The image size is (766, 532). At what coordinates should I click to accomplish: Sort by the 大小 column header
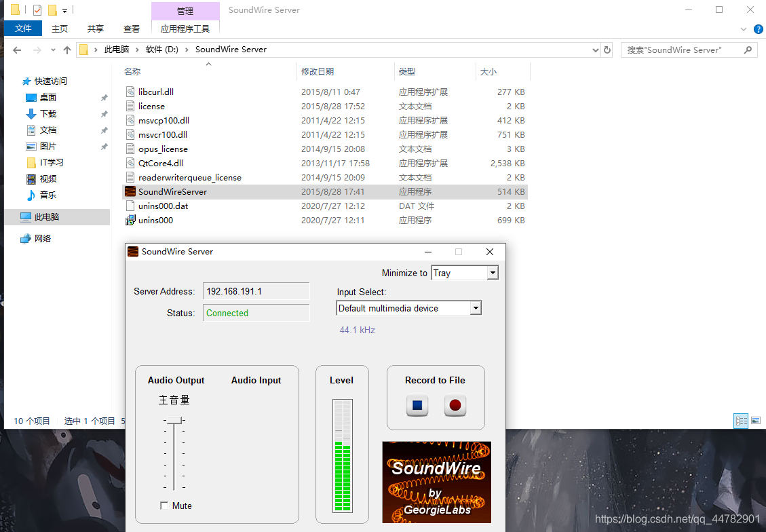[x=488, y=72]
